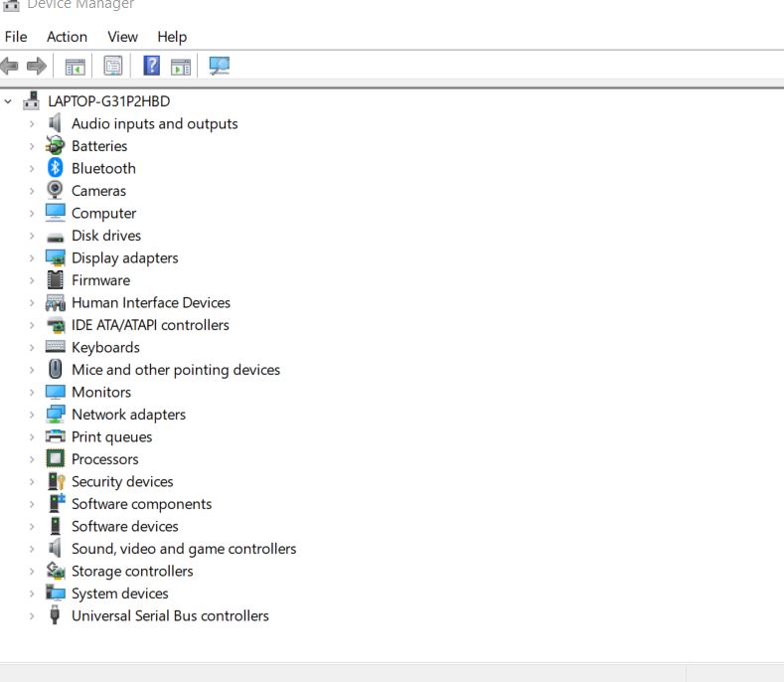The image size is (784, 682).
Task: Expand the Display adapters category
Action: click(32, 257)
